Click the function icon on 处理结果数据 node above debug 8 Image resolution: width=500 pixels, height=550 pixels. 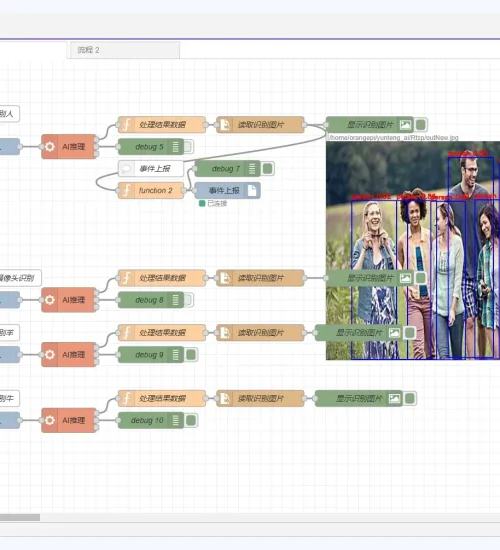tap(127, 278)
